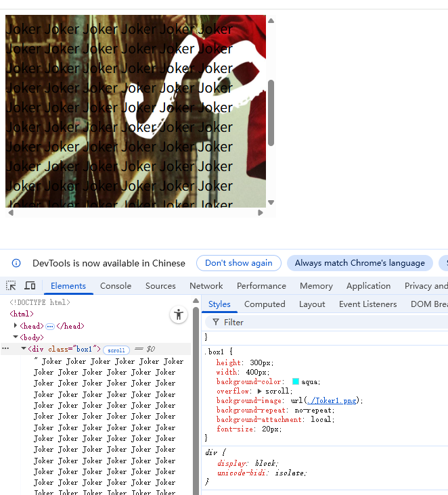Click the background-color property name

248,381
